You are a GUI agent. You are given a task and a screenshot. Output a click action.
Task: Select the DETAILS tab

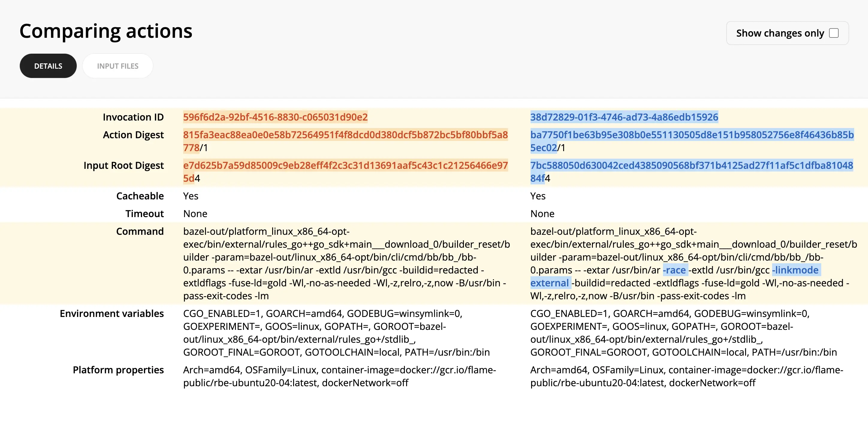pos(48,66)
